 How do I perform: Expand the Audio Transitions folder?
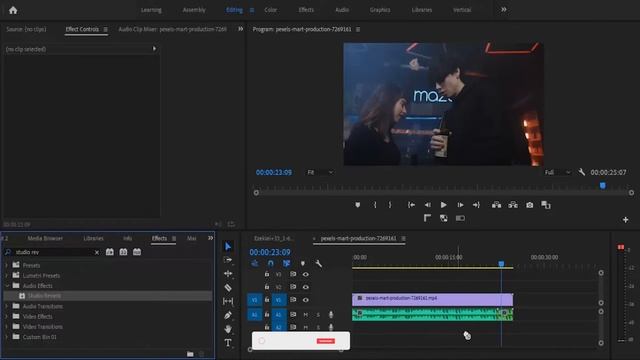click(7, 306)
